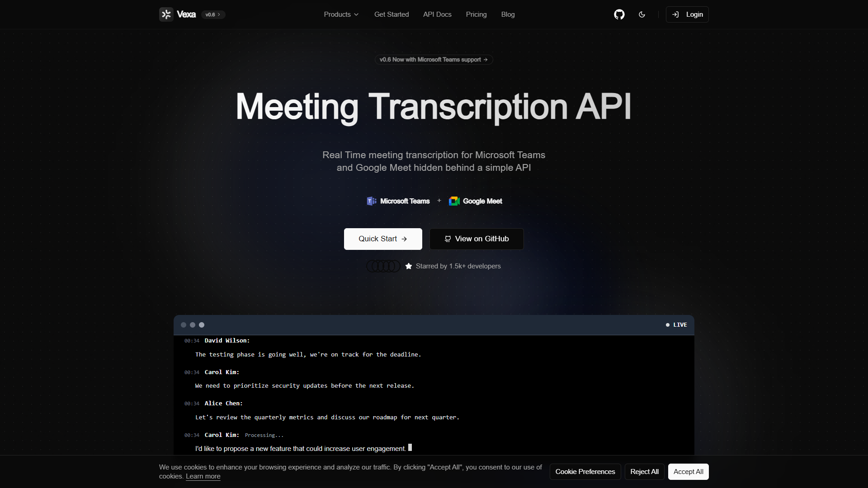Click the star icon near developers text

(409, 266)
